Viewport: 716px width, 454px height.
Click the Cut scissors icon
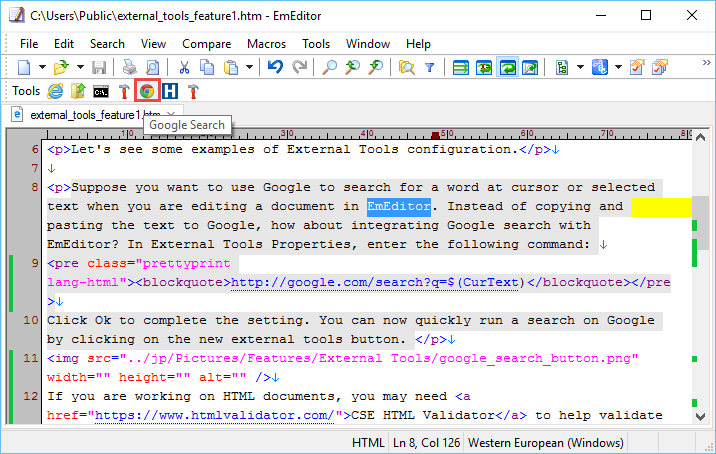pyautogui.click(x=184, y=68)
